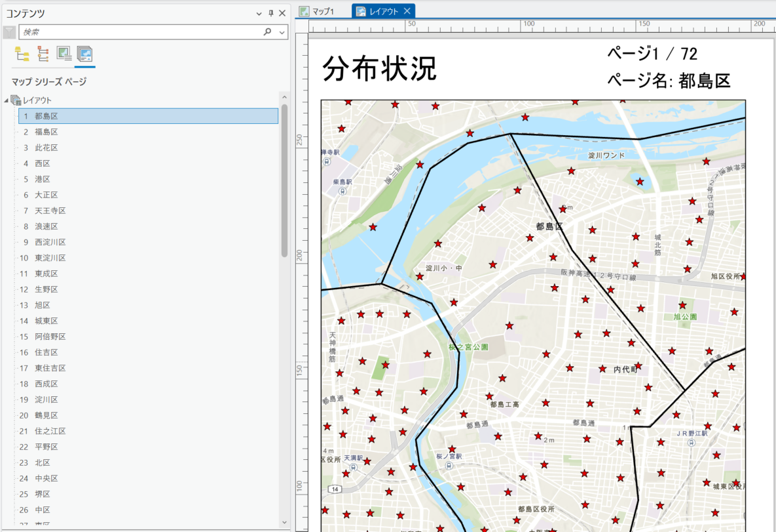
Task: Select page 2 福島区 in the list
Action: 148,132
